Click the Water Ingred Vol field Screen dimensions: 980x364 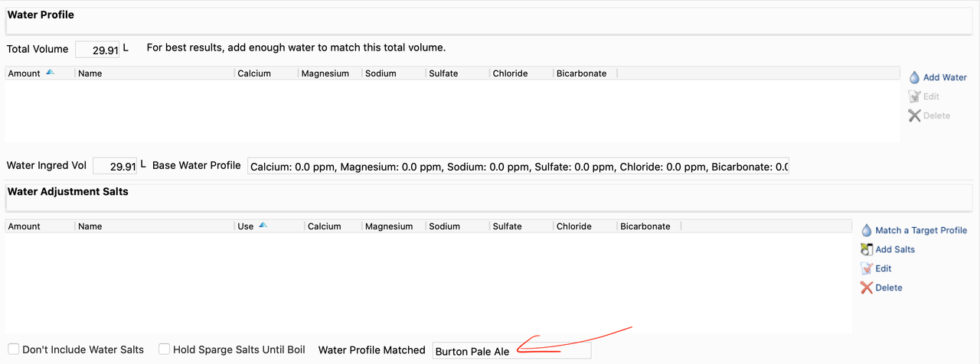115,166
